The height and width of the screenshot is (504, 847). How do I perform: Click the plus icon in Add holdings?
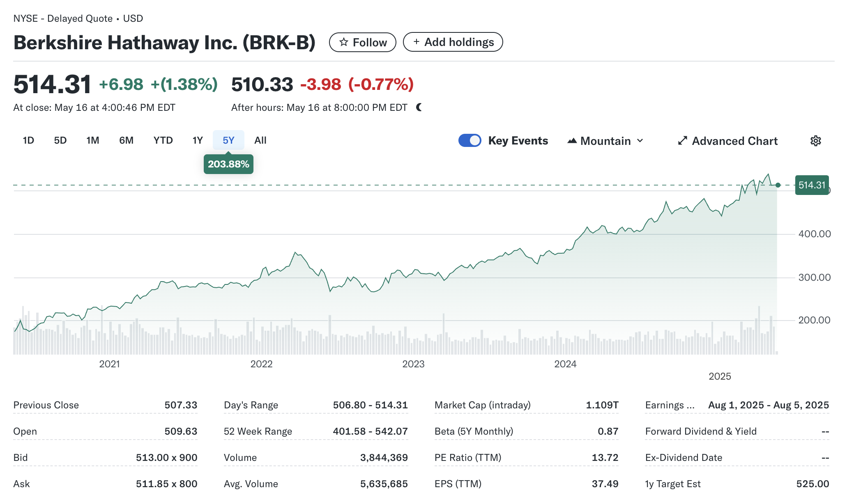[416, 42]
